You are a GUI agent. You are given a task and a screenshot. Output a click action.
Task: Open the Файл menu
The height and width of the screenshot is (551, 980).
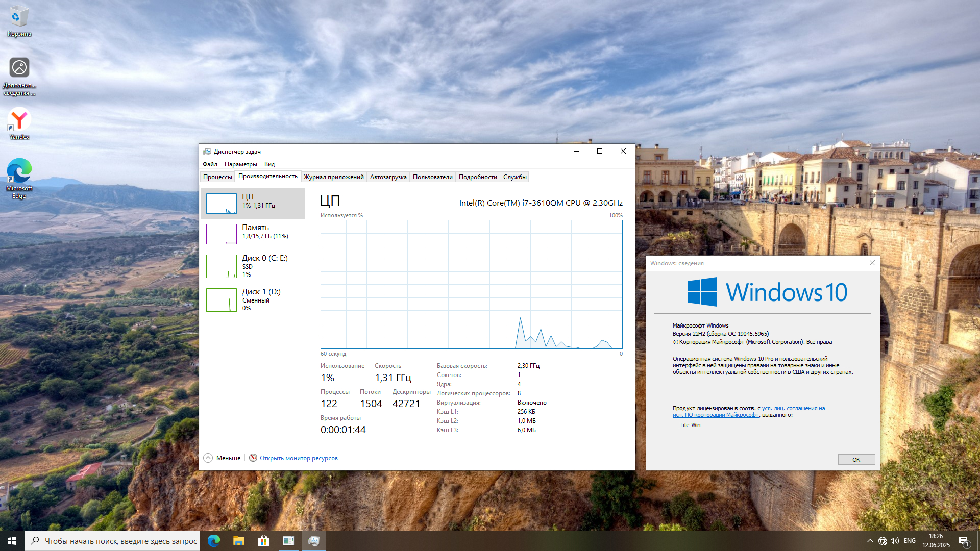[210, 164]
